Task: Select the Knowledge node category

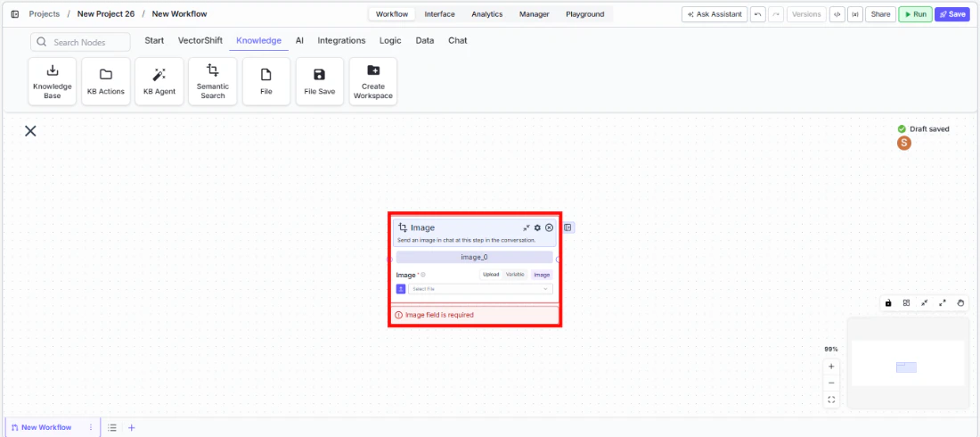Action: coord(258,41)
